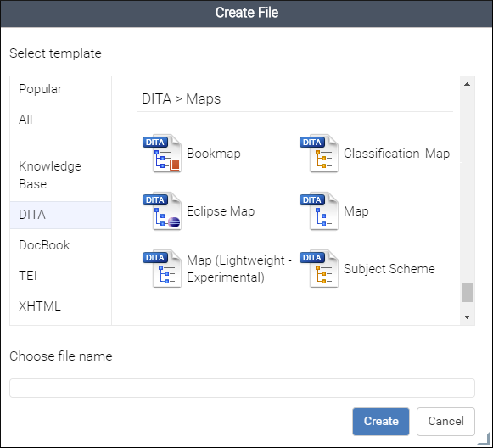This screenshot has width=493, height=448.
Task: Open the TEI template category
Action: [61, 276]
